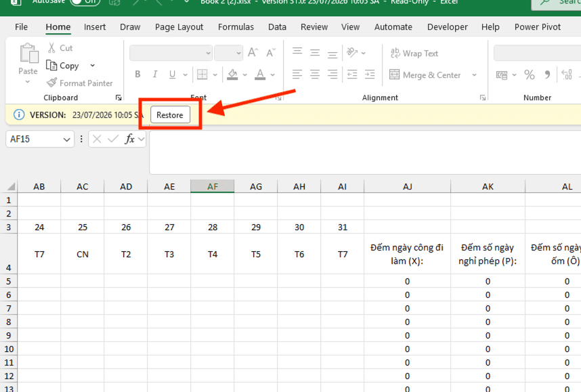Select the row 5 header
The width and height of the screenshot is (581, 392).
[x=9, y=281]
